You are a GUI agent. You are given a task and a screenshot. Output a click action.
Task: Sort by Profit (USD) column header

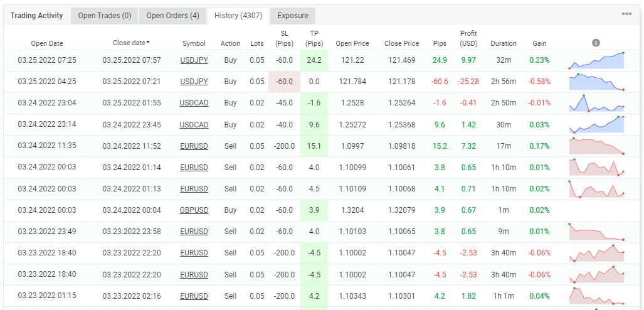coord(468,38)
